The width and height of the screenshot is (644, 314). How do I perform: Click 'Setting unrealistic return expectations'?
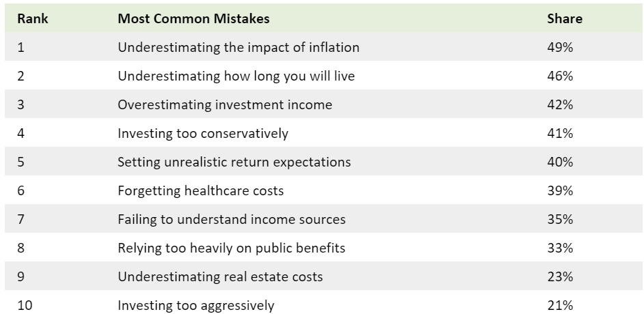(234, 162)
